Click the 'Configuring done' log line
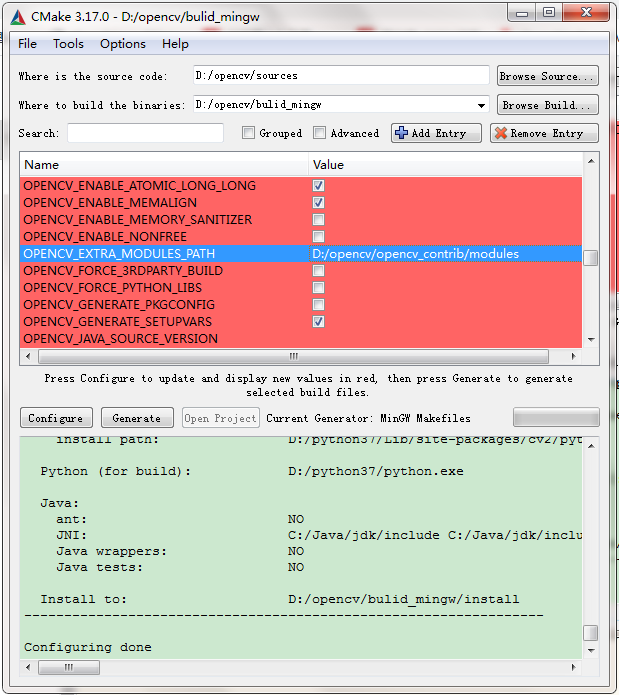This screenshot has height=695, width=619. (x=88, y=647)
